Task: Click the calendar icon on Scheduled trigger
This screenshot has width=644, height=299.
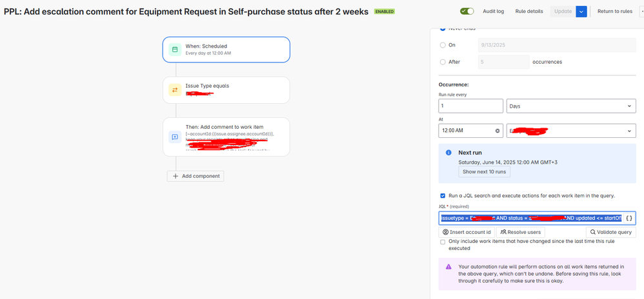Action: 174,50
